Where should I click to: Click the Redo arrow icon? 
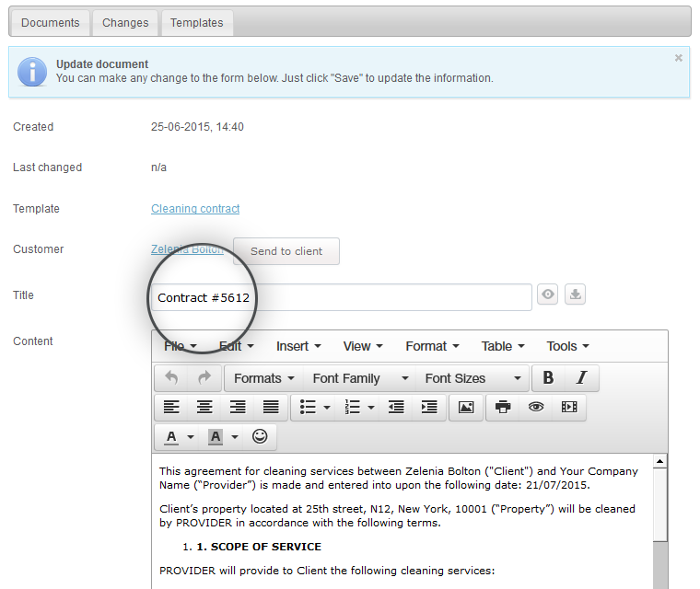click(204, 378)
